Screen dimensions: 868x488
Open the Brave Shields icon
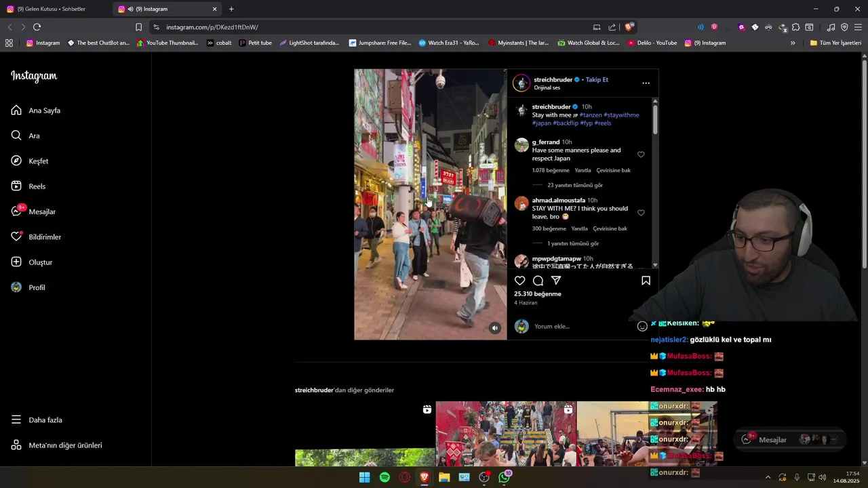(629, 27)
